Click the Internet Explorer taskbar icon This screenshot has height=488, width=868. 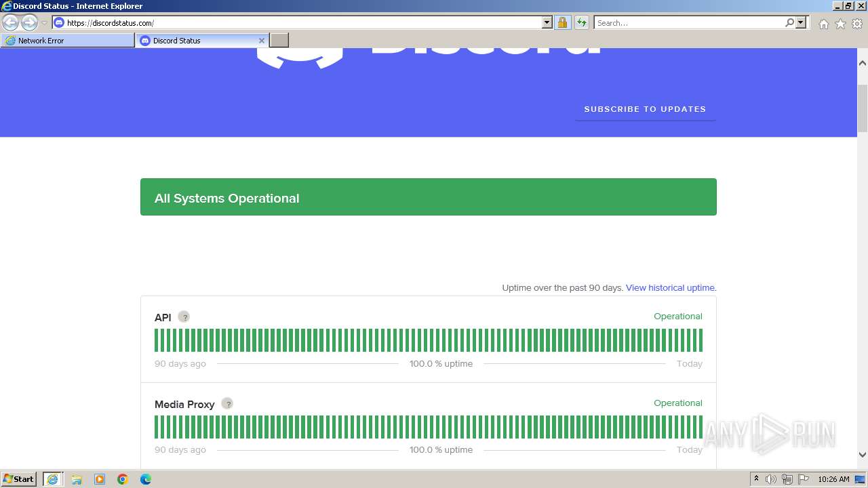[52, 479]
